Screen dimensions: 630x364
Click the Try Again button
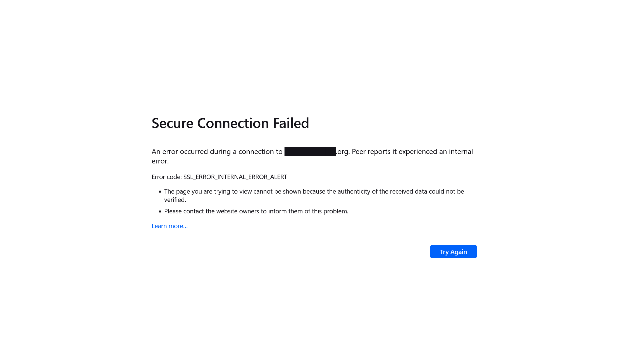pos(453,252)
